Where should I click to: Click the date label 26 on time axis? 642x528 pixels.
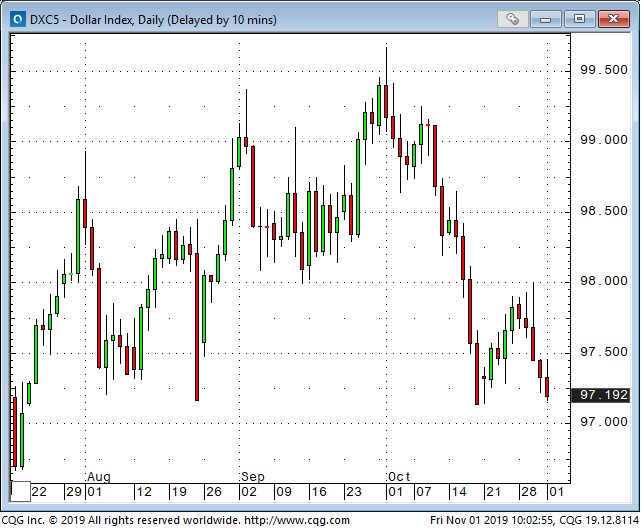(x=214, y=492)
